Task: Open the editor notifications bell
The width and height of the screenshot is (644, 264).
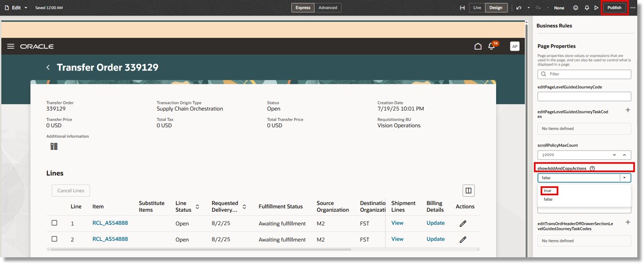Action: click(x=587, y=8)
